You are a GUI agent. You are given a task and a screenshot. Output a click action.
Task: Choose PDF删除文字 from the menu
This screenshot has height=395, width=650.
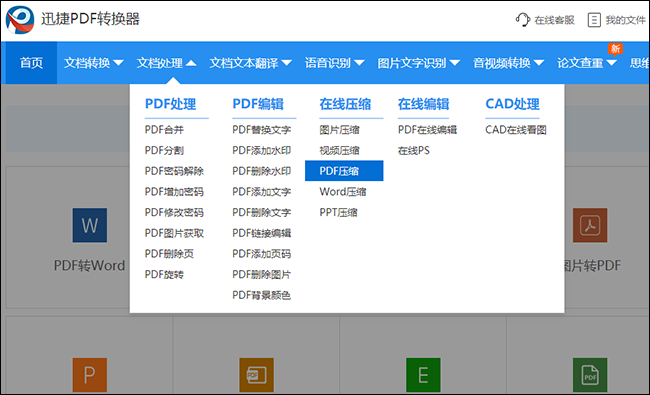[x=262, y=213]
